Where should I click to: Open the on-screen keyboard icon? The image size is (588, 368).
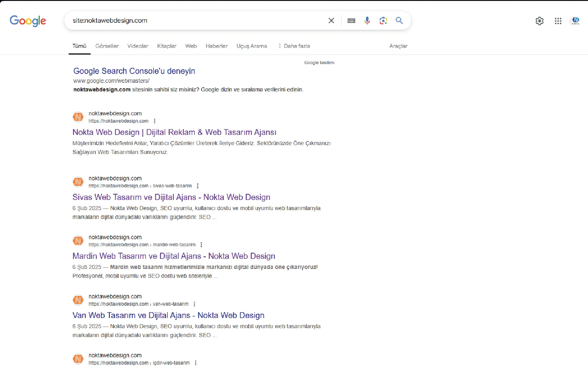[x=351, y=21]
